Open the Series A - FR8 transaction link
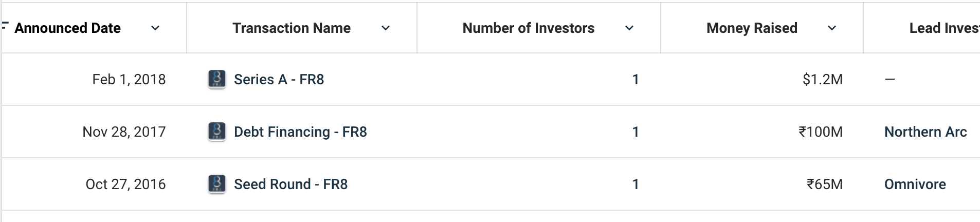 279,80
